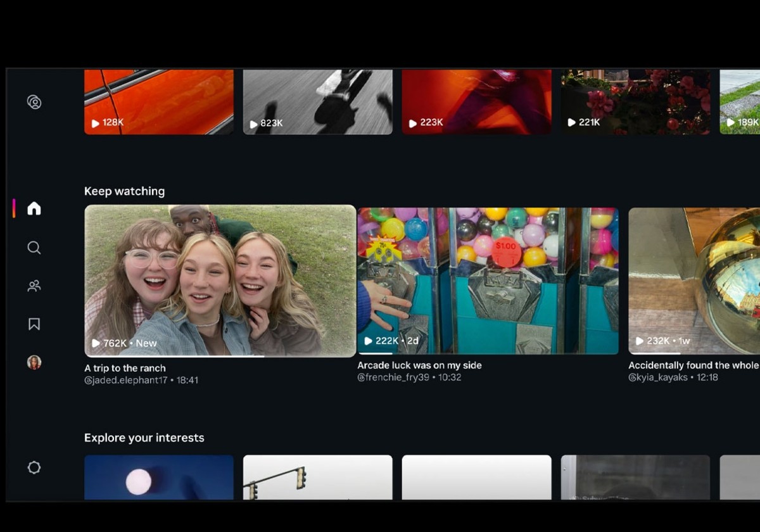This screenshot has height=532, width=760.
Task: Click the 'Keep watching' section heading
Action: (x=124, y=191)
